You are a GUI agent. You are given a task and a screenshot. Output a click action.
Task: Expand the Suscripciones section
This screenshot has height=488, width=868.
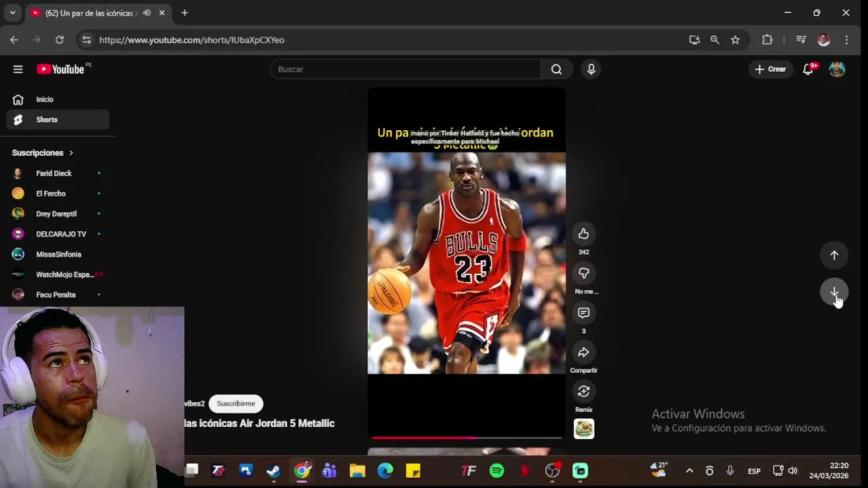pos(43,153)
